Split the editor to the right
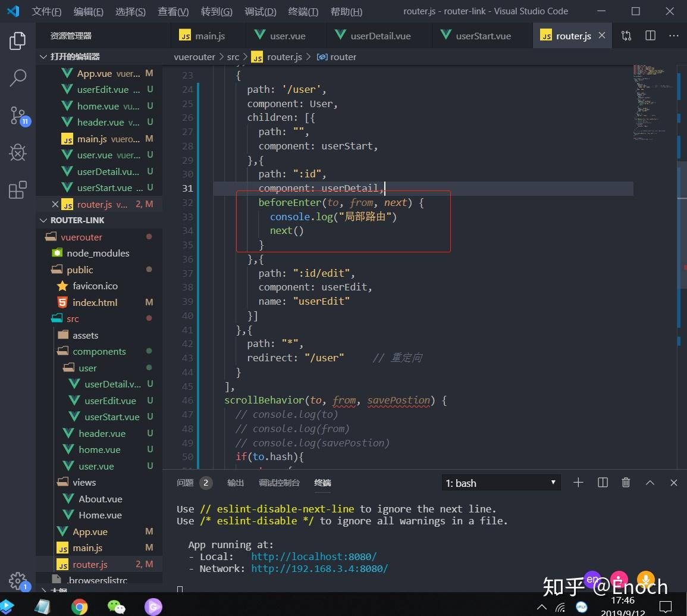The image size is (687, 616). (x=650, y=36)
